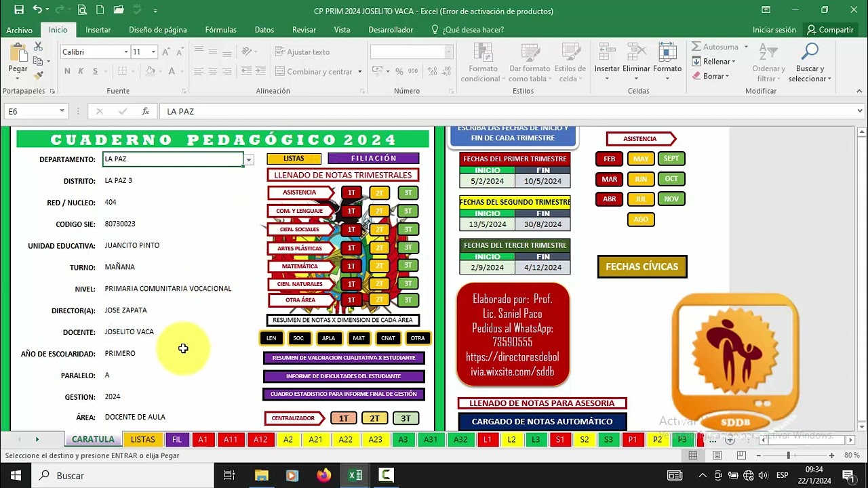Click the Cut scissors icon

click(38, 46)
